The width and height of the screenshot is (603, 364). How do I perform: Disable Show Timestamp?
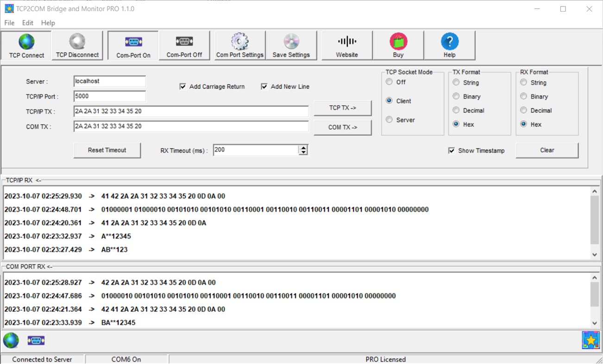point(451,150)
